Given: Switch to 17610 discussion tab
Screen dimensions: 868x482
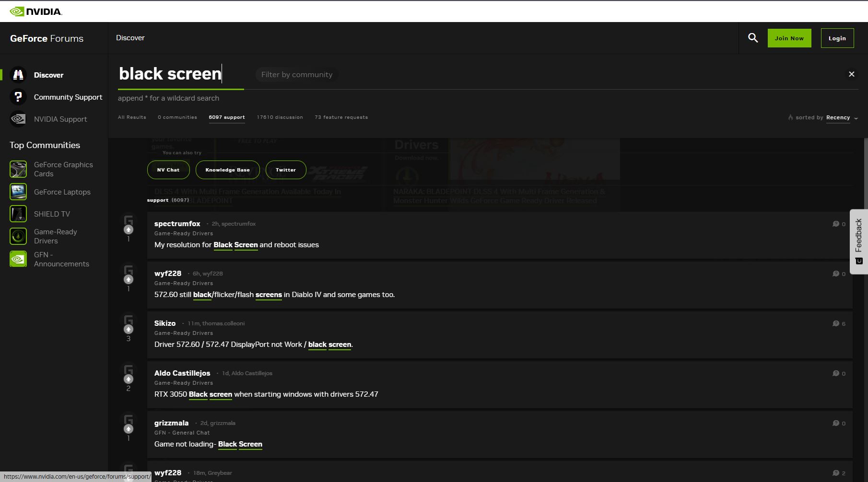Looking at the screenshot, I should [x=280, y=117].
